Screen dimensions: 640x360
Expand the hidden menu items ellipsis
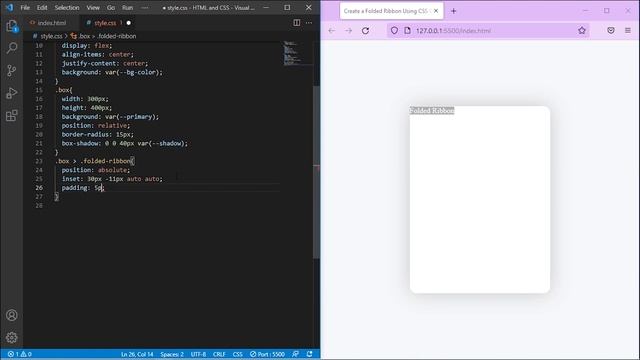145,7
